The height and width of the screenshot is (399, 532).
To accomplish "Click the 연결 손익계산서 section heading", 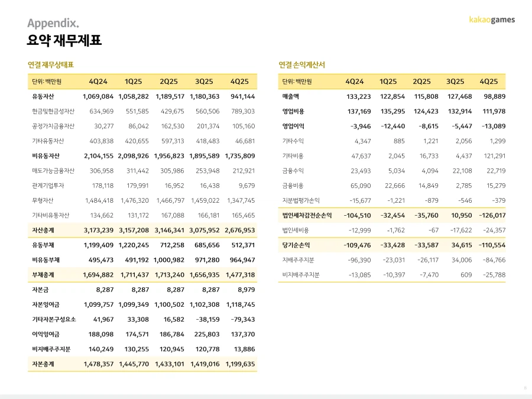I will 301,64.
